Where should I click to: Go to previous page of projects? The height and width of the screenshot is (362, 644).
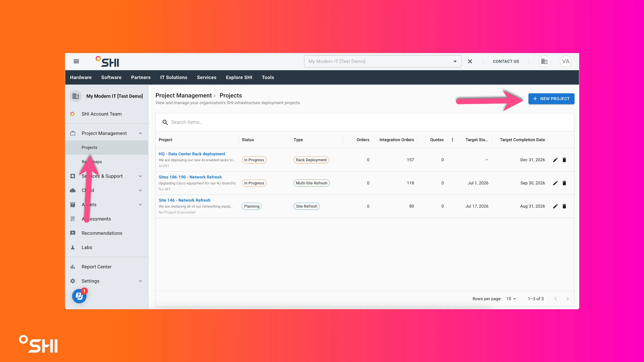point(556,299)
